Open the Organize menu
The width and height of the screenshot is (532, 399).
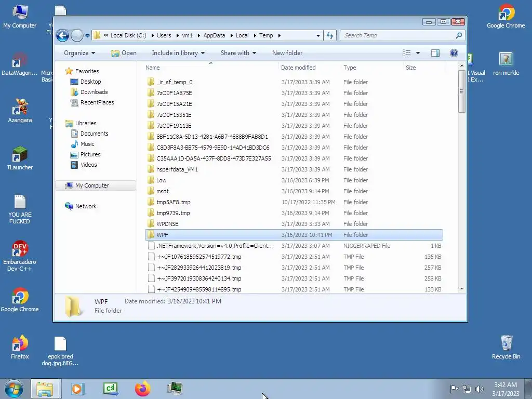pyautogui.click(x=79, y=53)
